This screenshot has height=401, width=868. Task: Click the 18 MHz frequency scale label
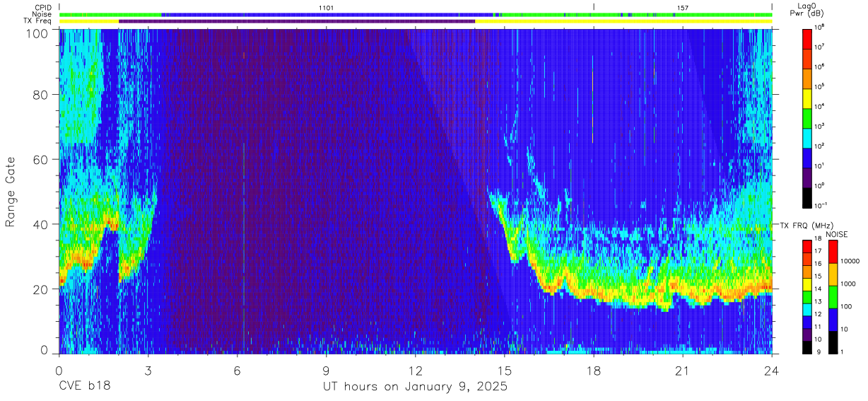[x=819, y=240]
